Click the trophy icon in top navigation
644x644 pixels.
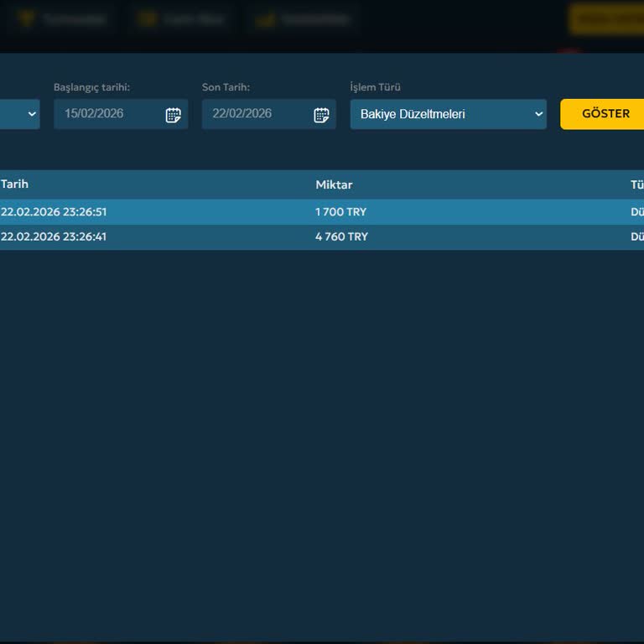[x=26, y=18]
